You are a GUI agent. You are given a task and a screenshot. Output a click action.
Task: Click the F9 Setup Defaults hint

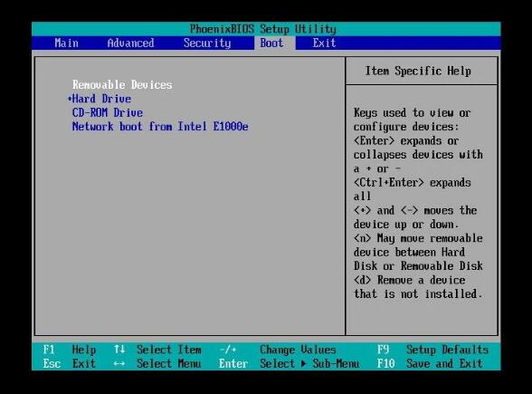point(432,350)
